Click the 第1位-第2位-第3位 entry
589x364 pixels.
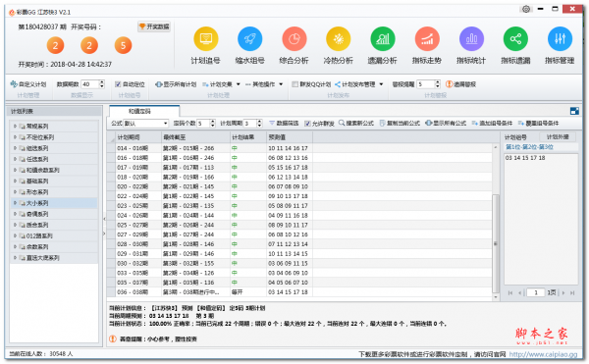pyautogui.click(x=529, y=147)
